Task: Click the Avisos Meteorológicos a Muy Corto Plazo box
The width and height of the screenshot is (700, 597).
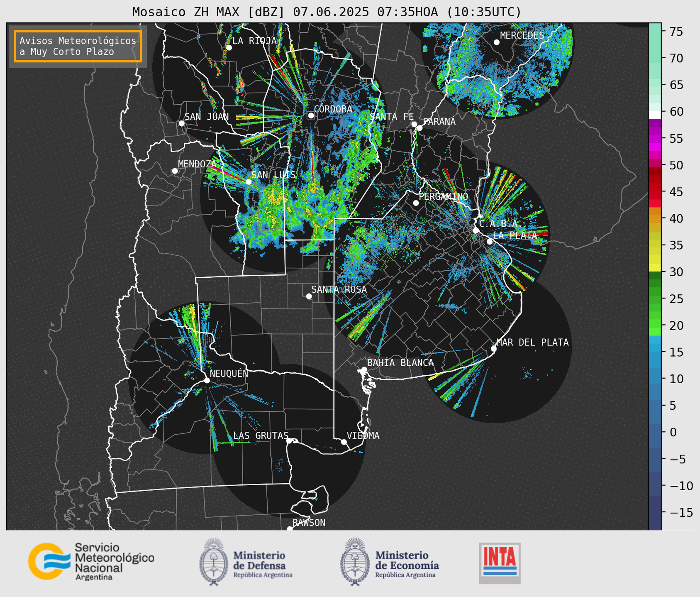Action: click(x=78, y=46)
